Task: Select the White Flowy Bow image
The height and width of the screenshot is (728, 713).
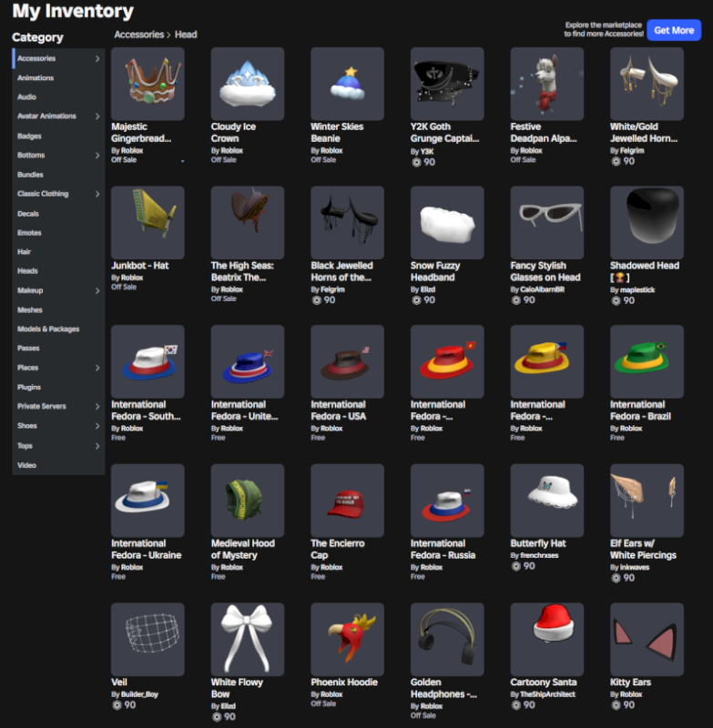Action: click(x=248, y=640)
